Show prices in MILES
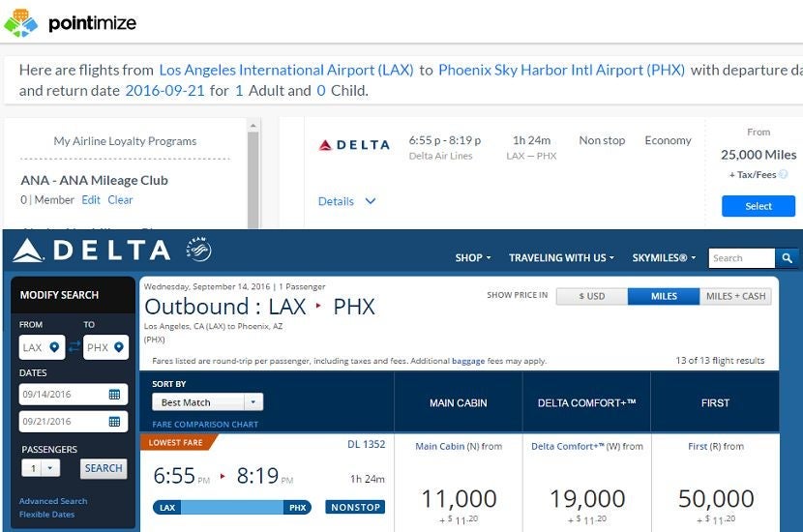803x532 pixels. tap(663, 296)
